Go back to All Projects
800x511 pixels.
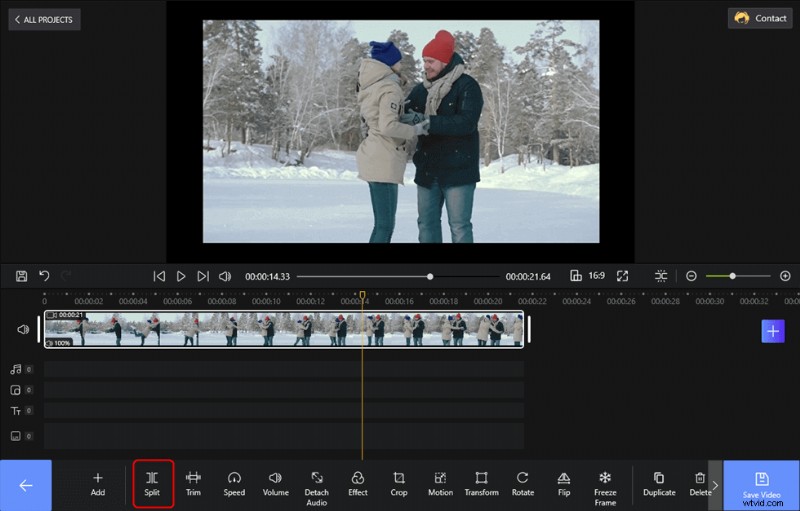click(x=44, y=19)
